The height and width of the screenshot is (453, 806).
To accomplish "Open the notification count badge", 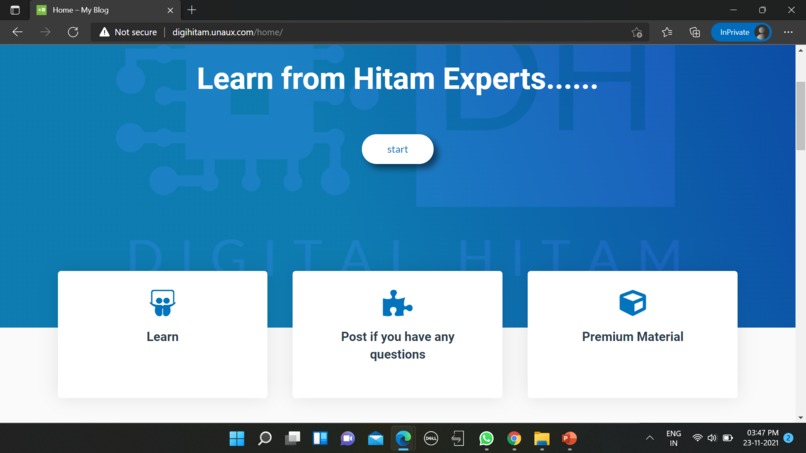I will [x=789, y=438].
